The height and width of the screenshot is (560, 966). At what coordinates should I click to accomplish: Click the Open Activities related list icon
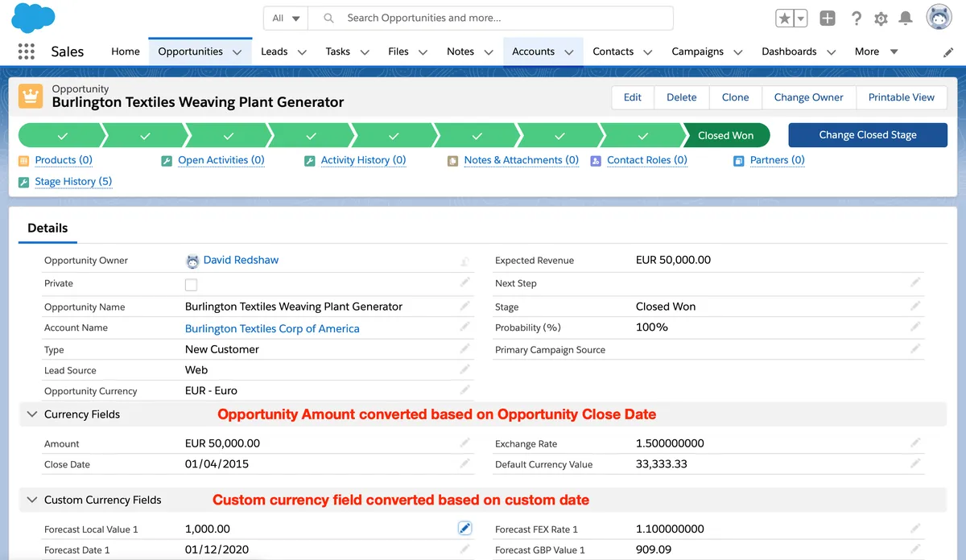[167, 161]
